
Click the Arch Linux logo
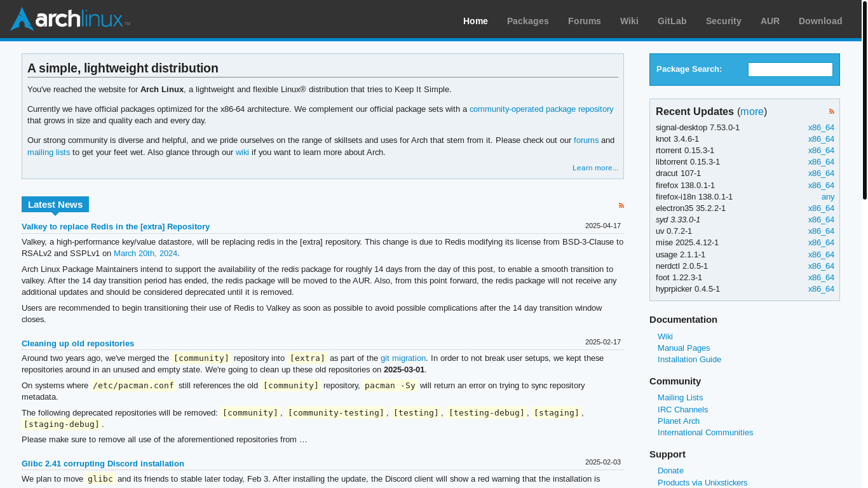(70, 19)
